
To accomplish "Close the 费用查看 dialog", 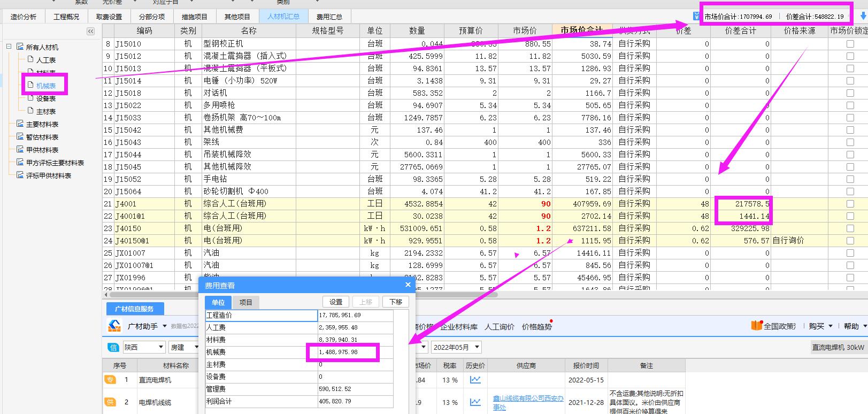I will [x=408, y=285].
